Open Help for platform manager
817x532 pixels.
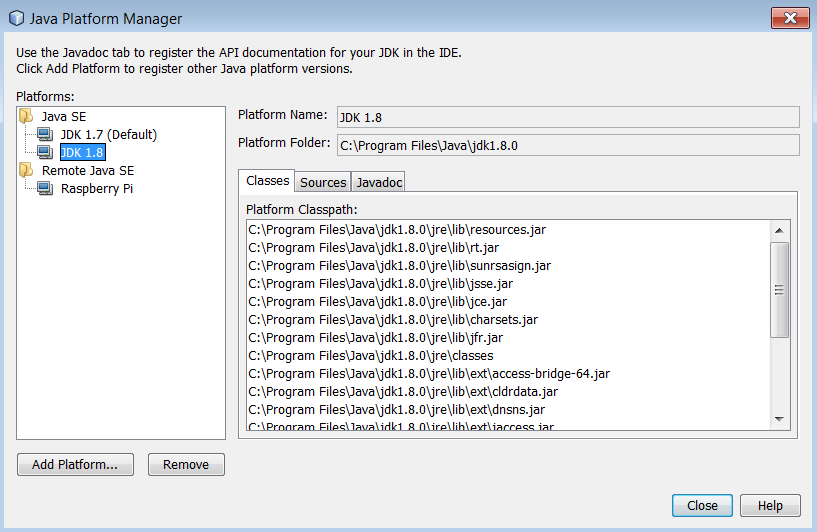click(769, 505)
